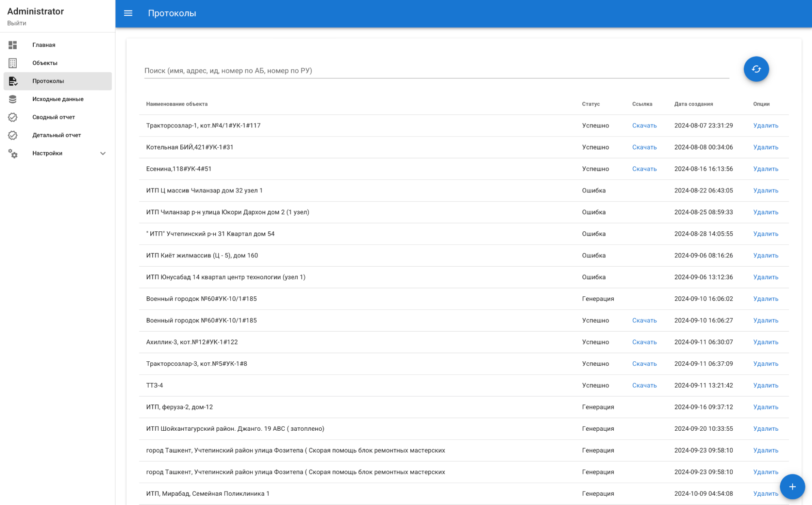Delete ИТП Юнусабад 14 квартал row

pyautogui.click(x=765, y=277)
